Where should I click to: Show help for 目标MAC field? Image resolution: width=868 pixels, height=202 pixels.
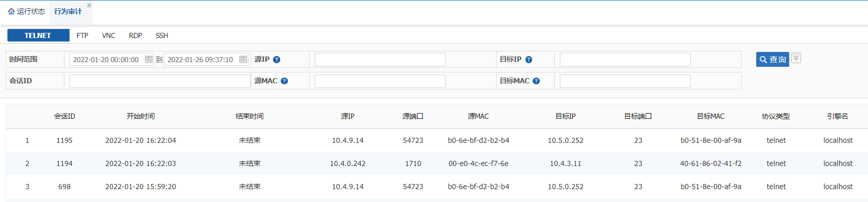click(x=536, y=81)
